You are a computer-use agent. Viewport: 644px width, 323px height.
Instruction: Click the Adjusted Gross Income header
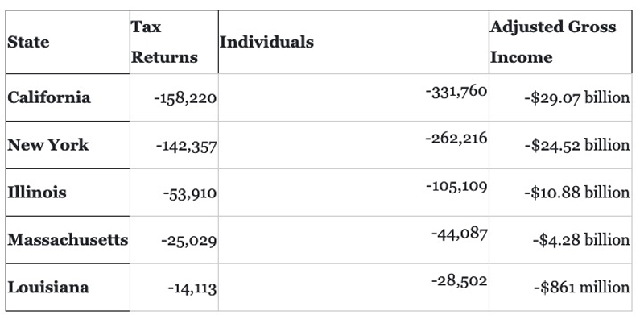coord(553,42)
